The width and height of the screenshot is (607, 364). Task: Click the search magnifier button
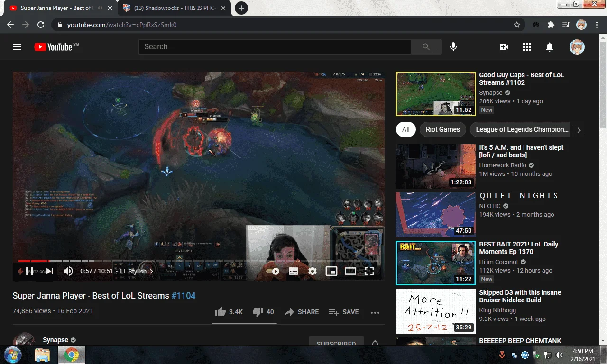point(426,47)
